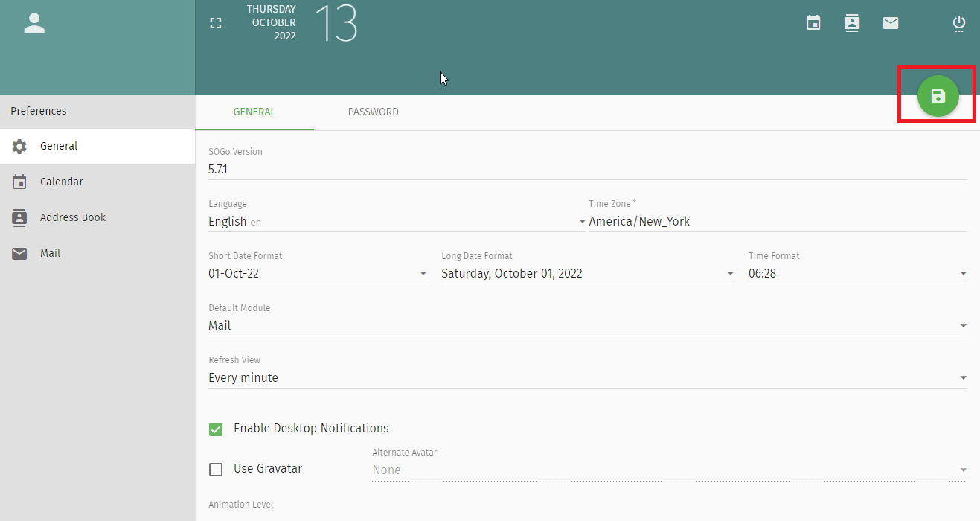This screenshot has height=521, width=980.
Task: Click the gear icon beside General
Action: [x=20, y=147]
